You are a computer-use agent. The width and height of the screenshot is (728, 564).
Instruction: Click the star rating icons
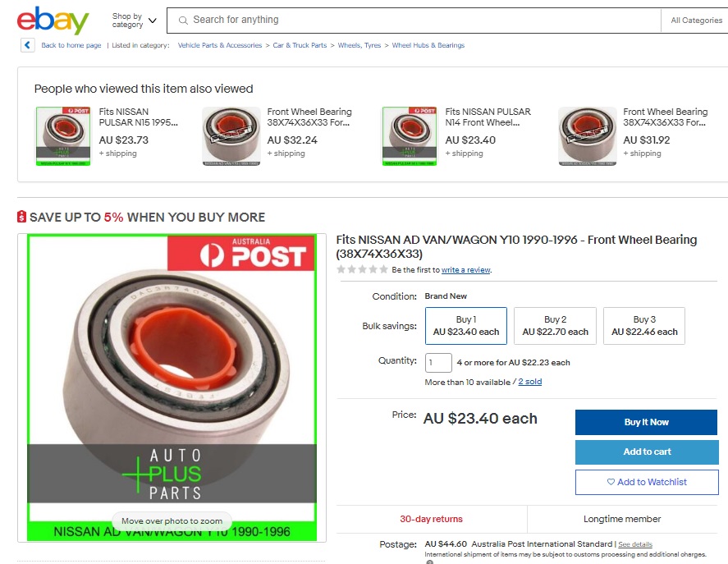[362, 269]
